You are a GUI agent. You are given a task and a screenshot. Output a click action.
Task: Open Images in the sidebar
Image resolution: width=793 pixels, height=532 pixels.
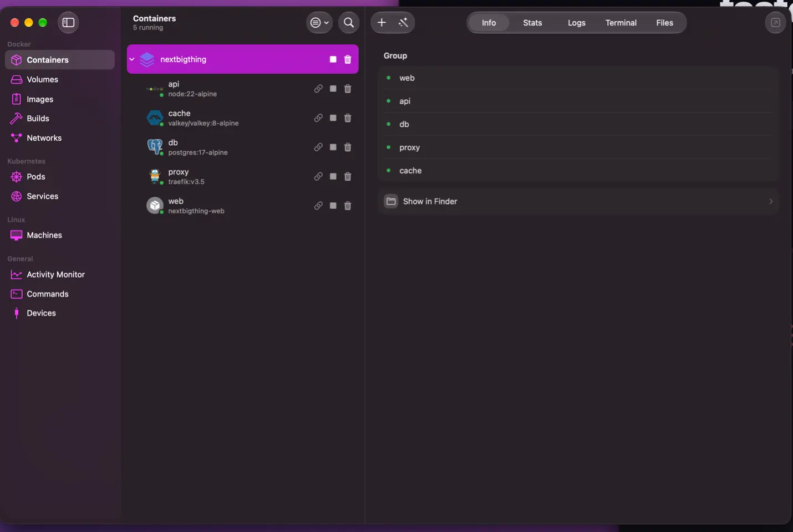(60, 99)
